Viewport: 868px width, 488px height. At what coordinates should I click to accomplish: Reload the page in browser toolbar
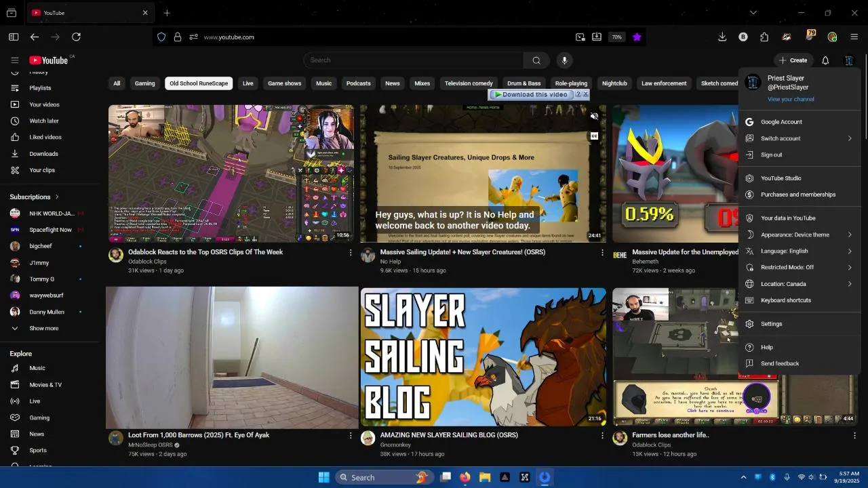coord(76,37)
